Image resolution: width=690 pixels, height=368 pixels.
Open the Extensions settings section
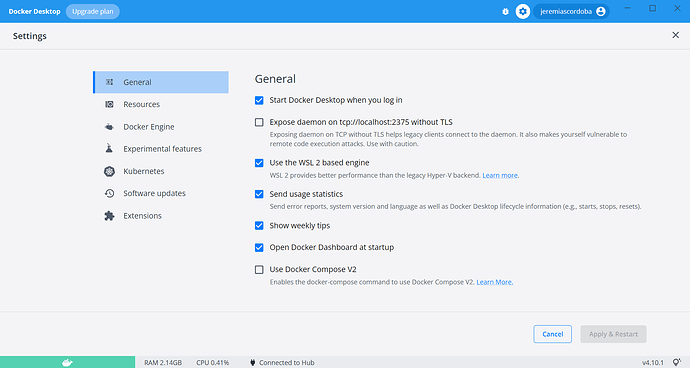tap(161, 216)
